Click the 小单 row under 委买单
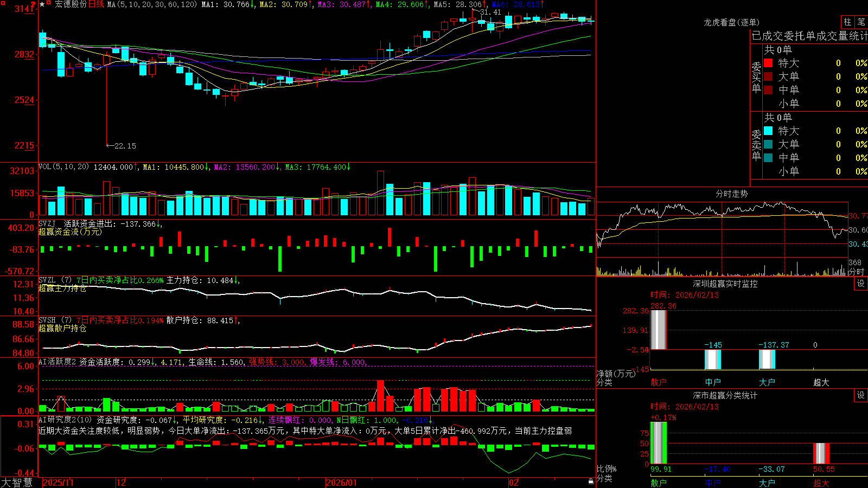The height and width of the screenshot is (488, 868). coord(815,104)
